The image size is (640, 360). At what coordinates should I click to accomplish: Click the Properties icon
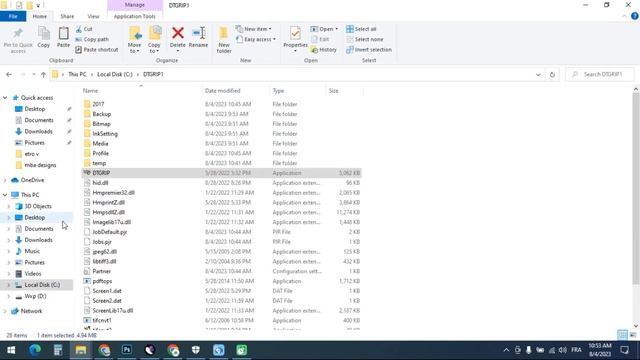295,33
